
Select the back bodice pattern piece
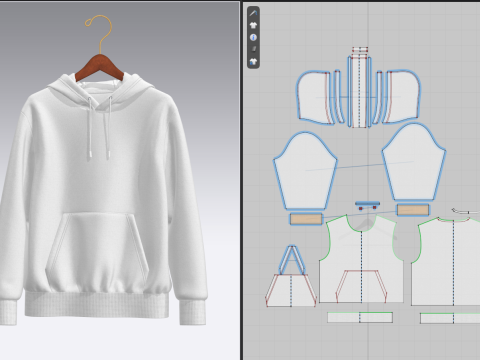point(447,262)
